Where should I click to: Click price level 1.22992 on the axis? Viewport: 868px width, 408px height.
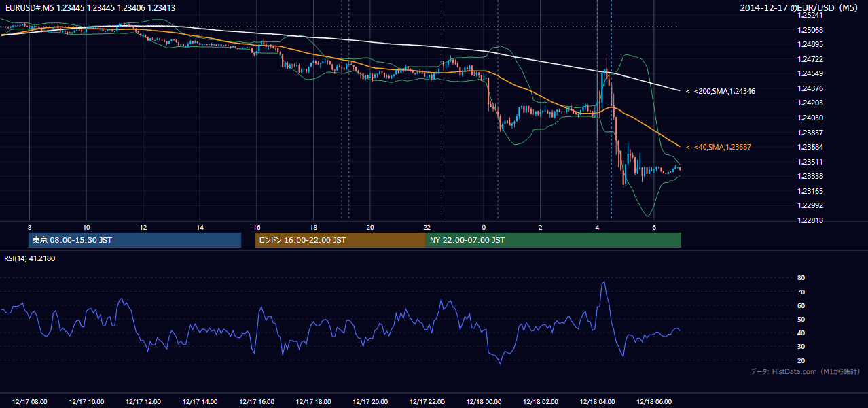(810, 205)
